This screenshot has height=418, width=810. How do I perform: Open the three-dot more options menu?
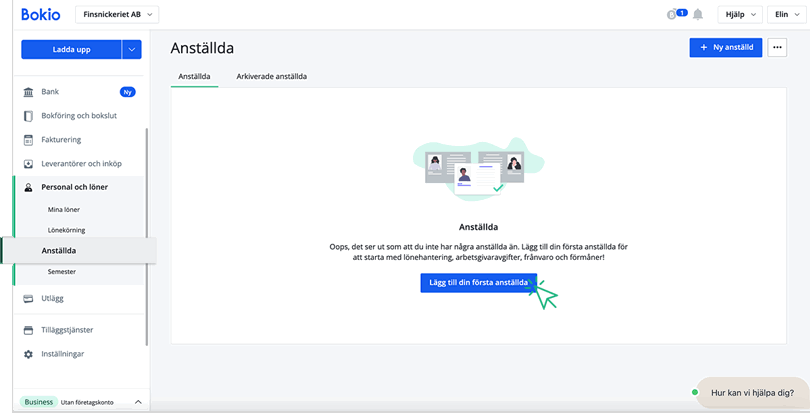777,48
